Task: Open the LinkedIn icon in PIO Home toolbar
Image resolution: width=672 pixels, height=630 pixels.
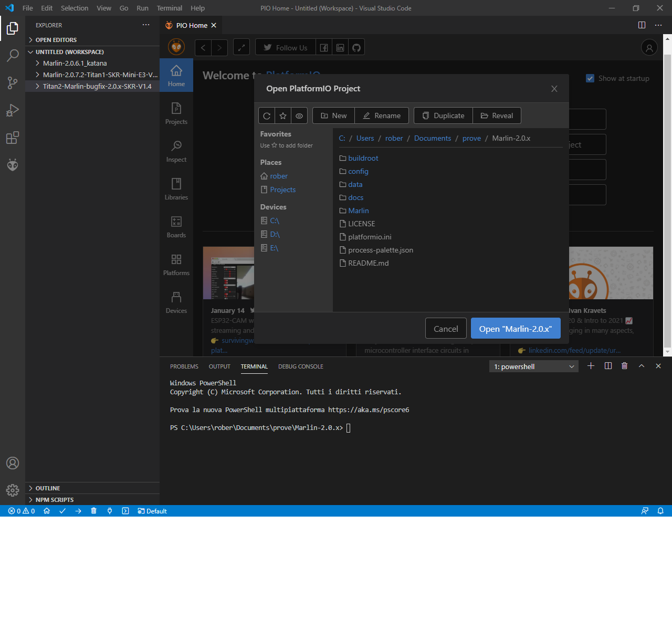Action: pos(340,47)
